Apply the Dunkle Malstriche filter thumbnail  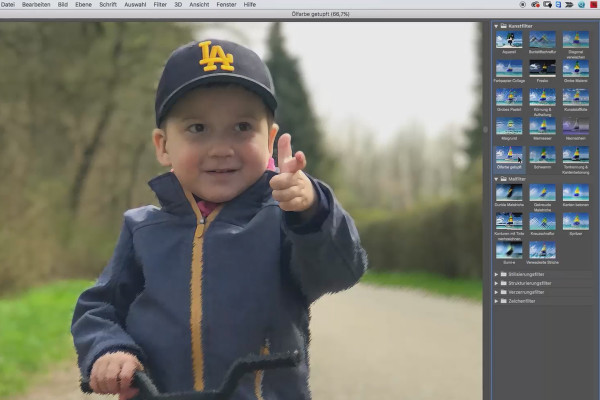[509, 193]
